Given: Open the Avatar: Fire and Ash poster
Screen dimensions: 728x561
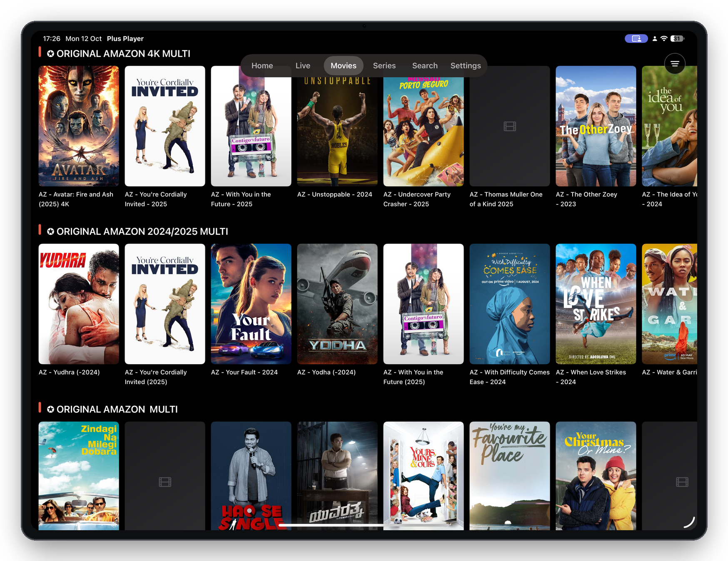Looking at the screenshot, I should coord(79,126).
